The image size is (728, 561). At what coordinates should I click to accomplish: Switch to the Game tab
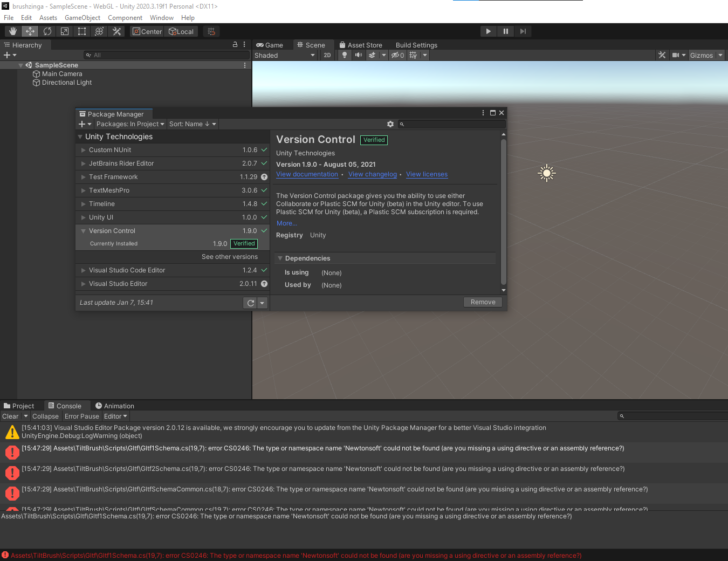pyautogui.click(x=270, y=45)
